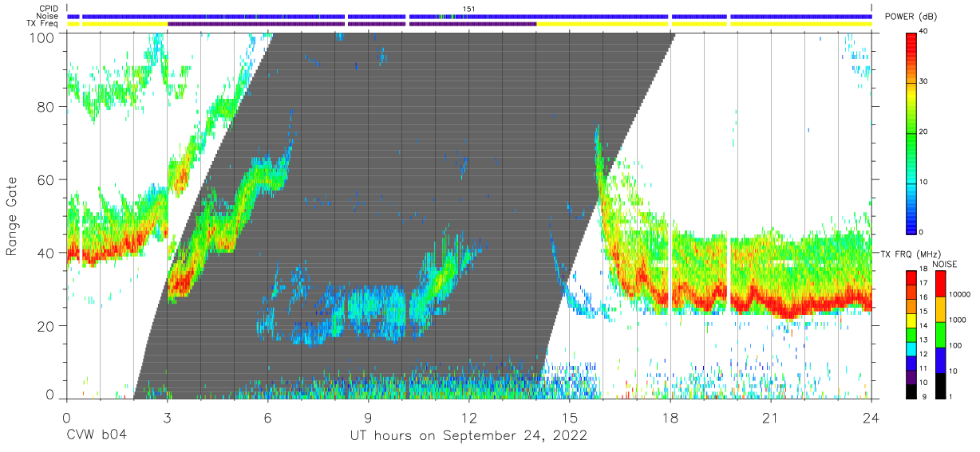This screenshot has width=980, height=452.
Task: Click the y-axis tick label "60"
Action: pos(46,180)
